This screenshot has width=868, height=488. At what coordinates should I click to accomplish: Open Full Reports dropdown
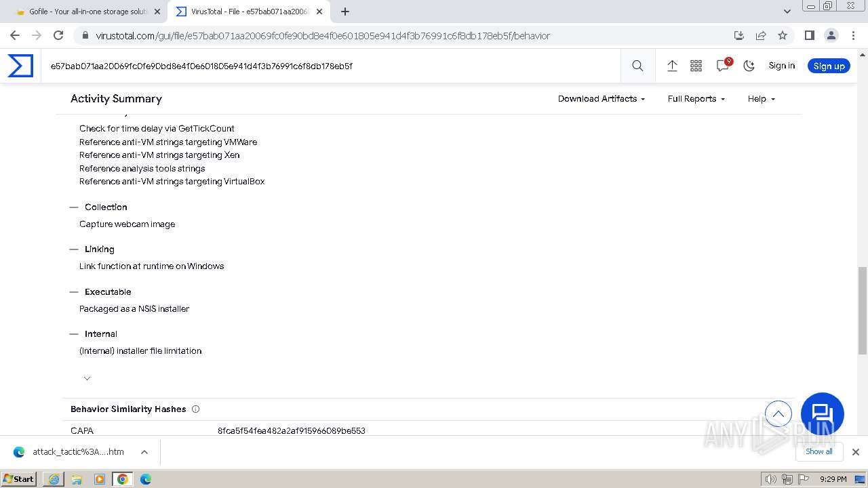pyautogui.click(x=696, y=99)
